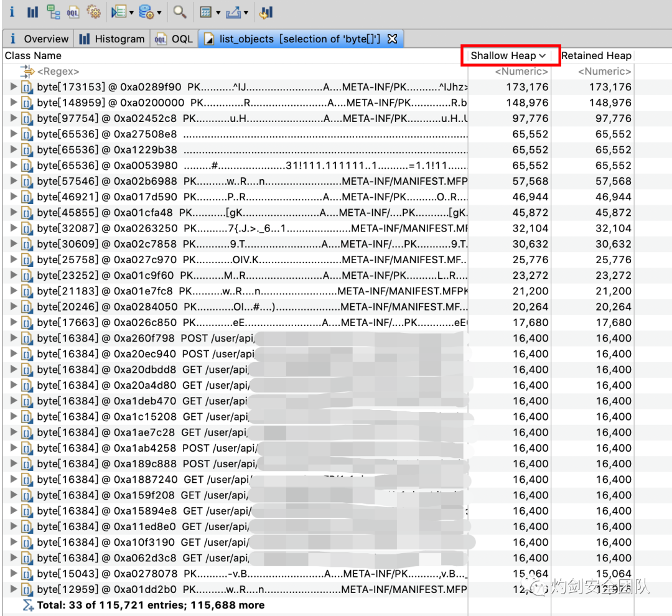Viewport: 672px width, 616px height.
Task: Click Retained Heap value 32,104
Action: pyautogui.click(x=613, y=228)
